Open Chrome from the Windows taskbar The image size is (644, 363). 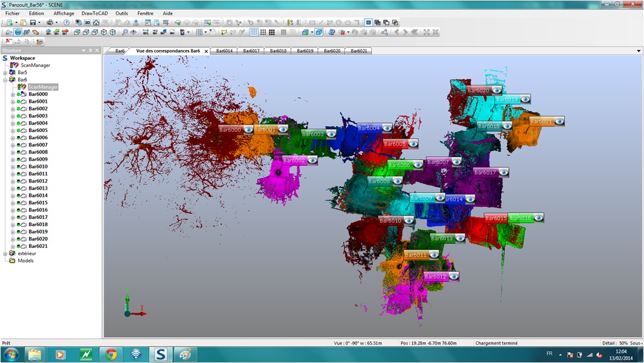(x=110, y=354)
